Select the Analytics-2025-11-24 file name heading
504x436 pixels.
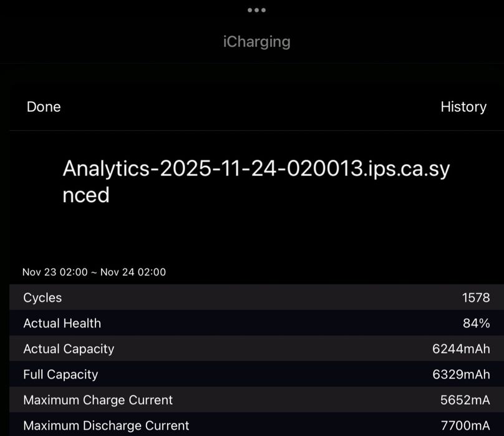coord(256,182)
